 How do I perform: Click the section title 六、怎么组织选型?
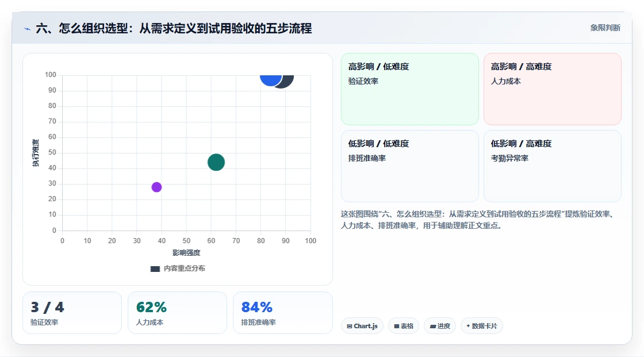pyautogui.click(x=174, y=28)
